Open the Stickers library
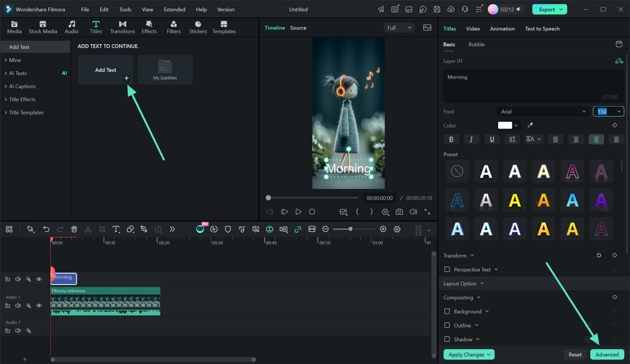The width and height of the screenshot is (630, 364). tap(198, 27)
